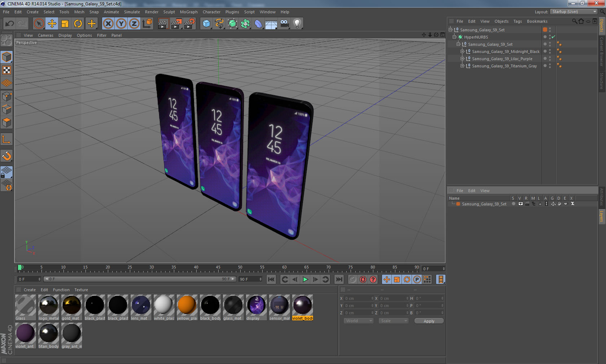The width and height of the screenshot is (606, 364).
Task: Select Polygons mode
Action: (7, 123)
